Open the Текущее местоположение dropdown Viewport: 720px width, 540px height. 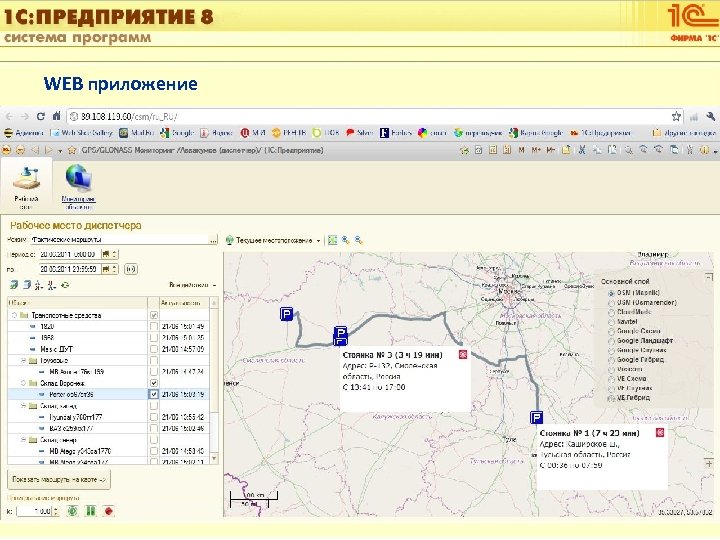[x=273, y=240]
